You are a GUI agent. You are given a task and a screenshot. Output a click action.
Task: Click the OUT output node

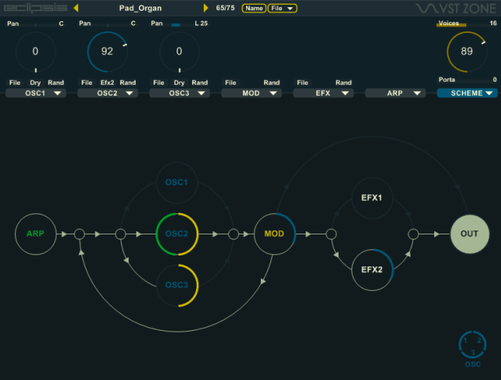(470, 234)
